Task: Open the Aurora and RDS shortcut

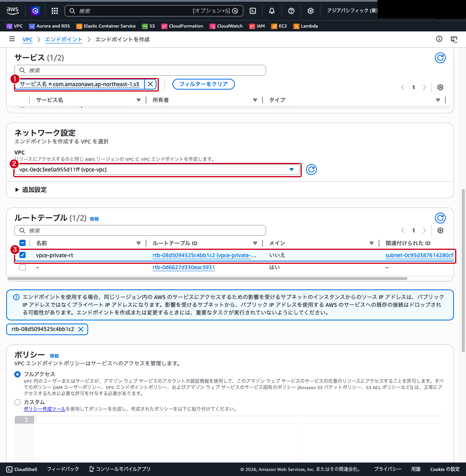Action: pyautogui.click(x=49, y=26)
